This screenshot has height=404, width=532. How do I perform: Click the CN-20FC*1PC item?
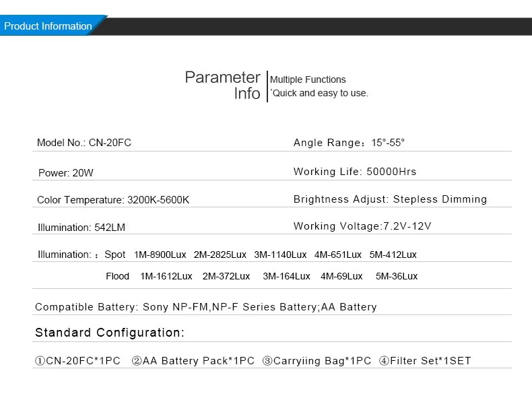coord(77,361)
